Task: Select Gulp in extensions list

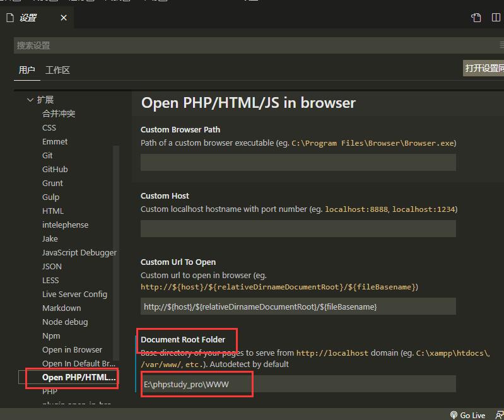Action: (x=50, y=197)
